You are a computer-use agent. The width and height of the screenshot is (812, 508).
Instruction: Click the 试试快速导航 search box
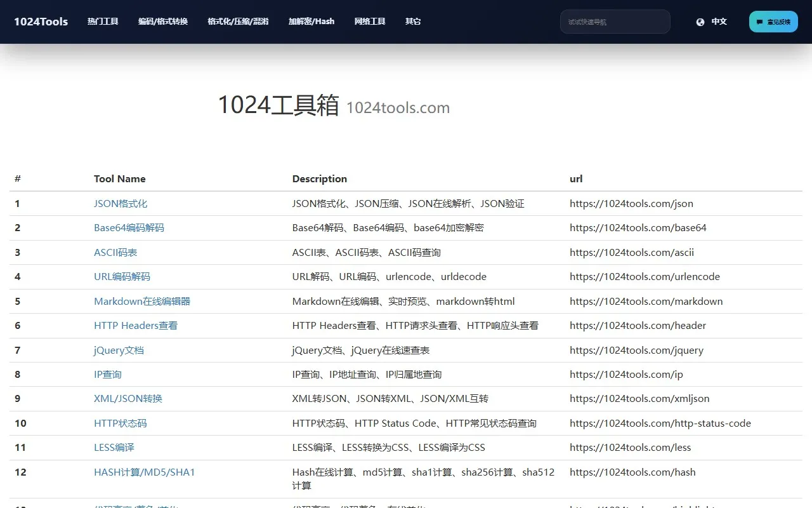coord(615,21)
